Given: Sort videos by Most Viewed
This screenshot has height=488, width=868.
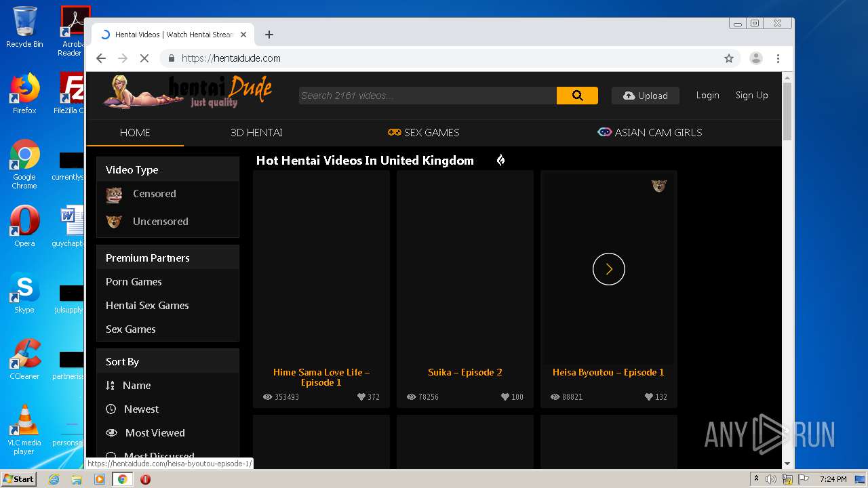Looking at the screenshot, I should pos(155,433).
